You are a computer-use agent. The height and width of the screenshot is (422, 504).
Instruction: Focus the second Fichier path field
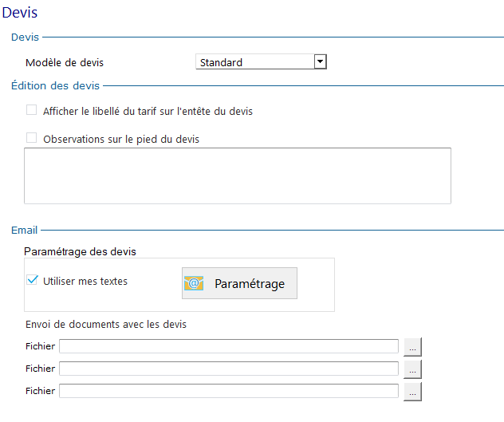click(229, 369)
